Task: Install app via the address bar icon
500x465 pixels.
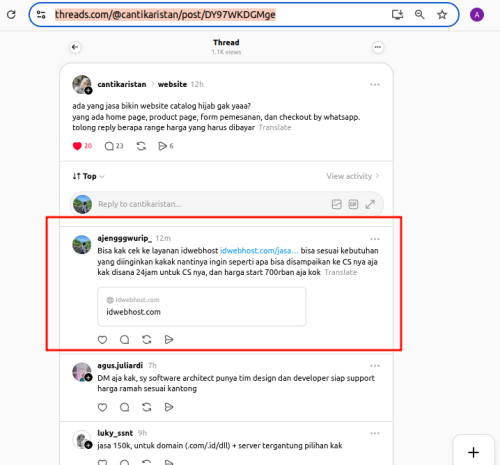Action: coord(397,15)
